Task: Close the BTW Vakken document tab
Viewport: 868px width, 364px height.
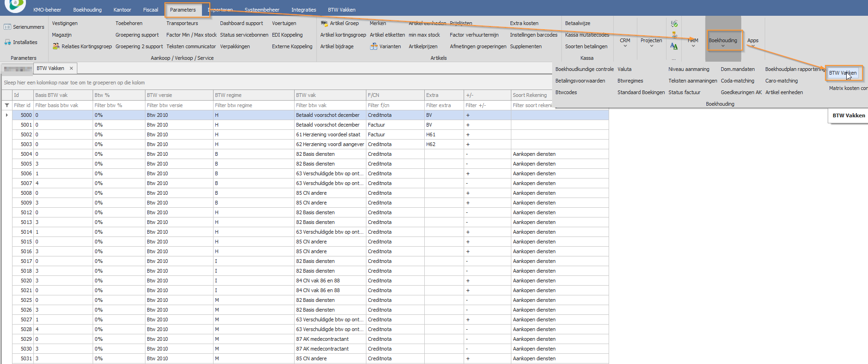Action: tap(71, 68)
